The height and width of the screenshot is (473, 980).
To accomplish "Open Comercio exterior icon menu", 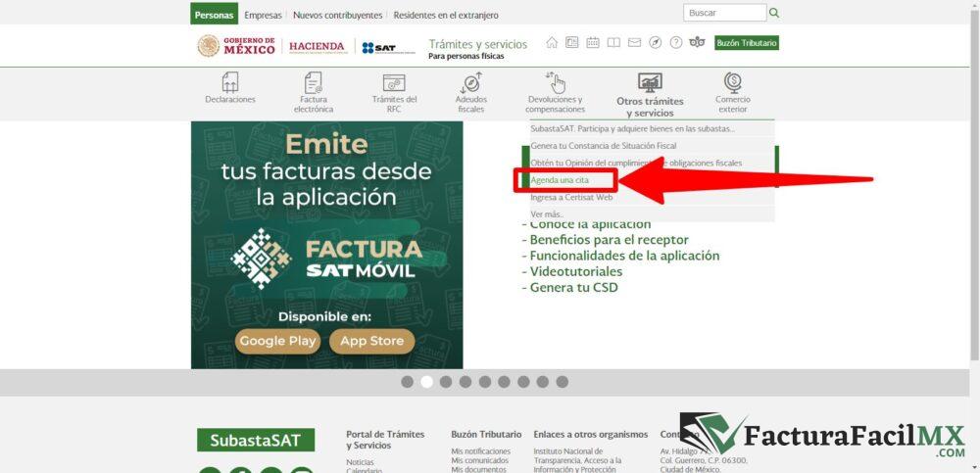I will [732, 92].
